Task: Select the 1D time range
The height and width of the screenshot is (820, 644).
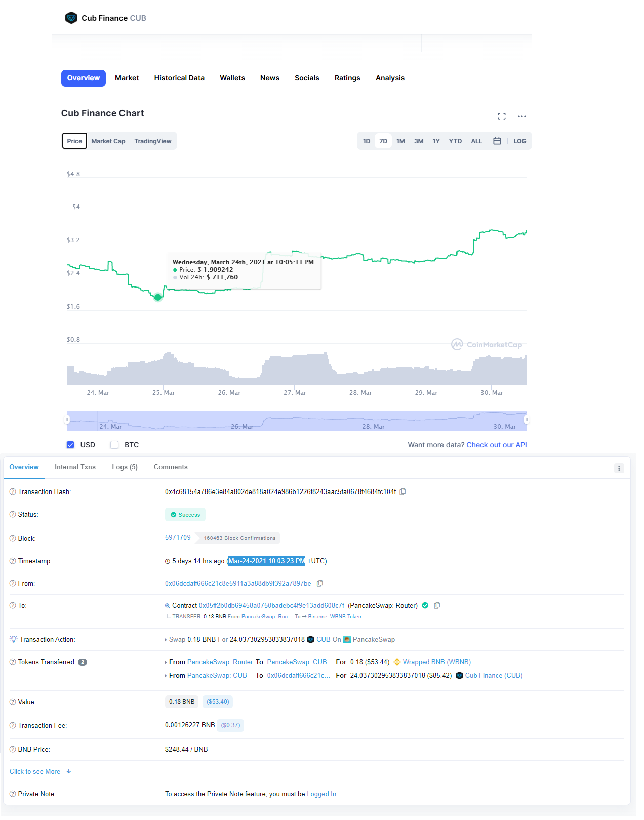Action: [367, 141]
